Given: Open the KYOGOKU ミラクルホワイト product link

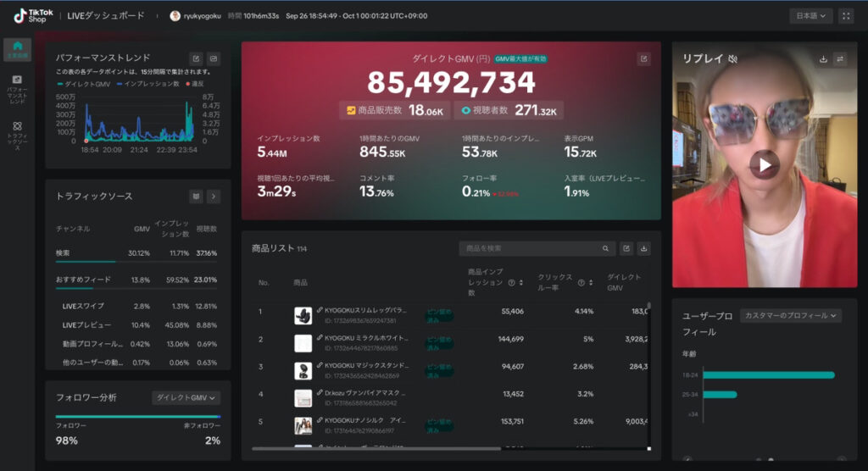Looking at the screenshot, I should (364, 339).
